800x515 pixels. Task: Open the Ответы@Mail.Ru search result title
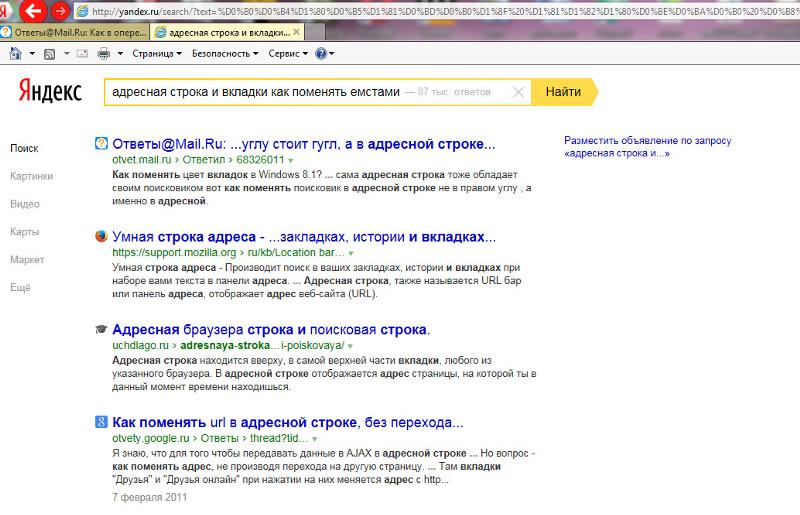pyautogui.click(x=304, y=144)
